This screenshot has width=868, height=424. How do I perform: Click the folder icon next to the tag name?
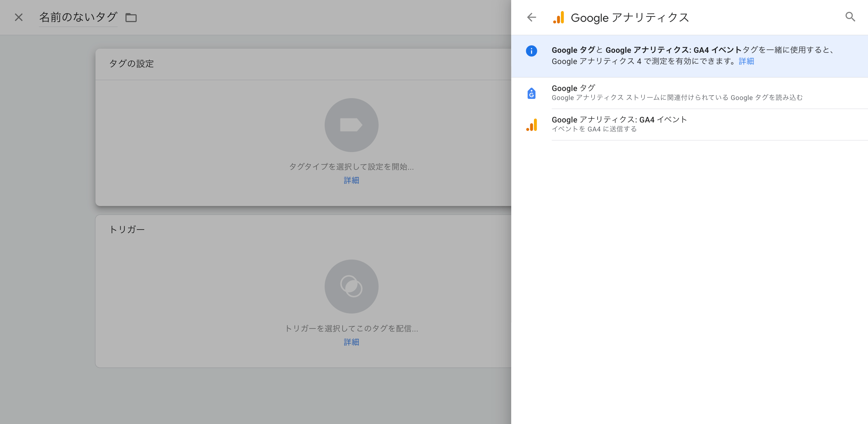[131, 18]
